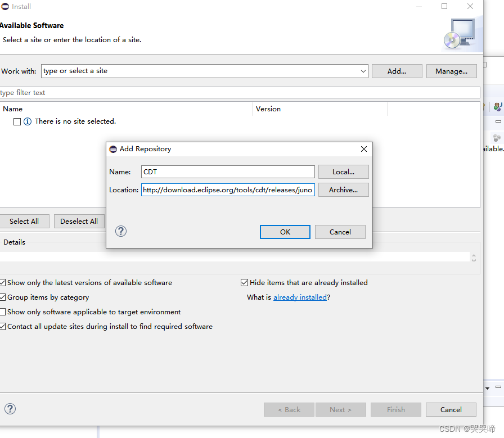Click the Eclipse icon in Install window title bar
This screenshot has width=504, height=438.
point(5,6)
